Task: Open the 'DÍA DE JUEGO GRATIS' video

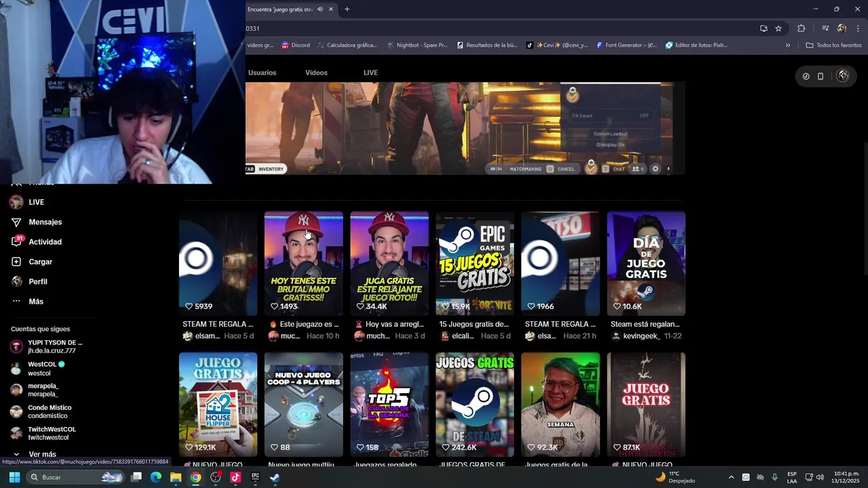Action: (646, 264)
